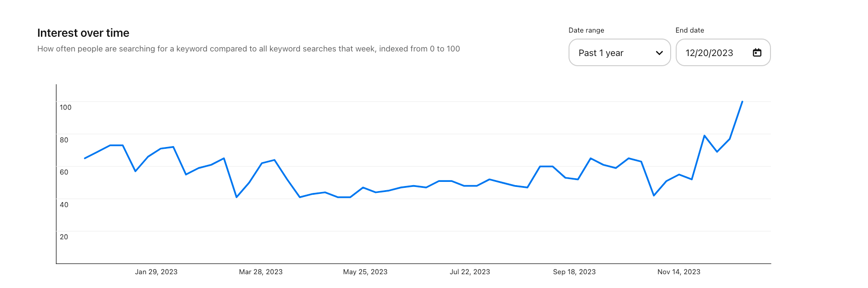Click the chart peak at 100
The width and height of the screenshot is (868, 288).
(x=742, y=102)
